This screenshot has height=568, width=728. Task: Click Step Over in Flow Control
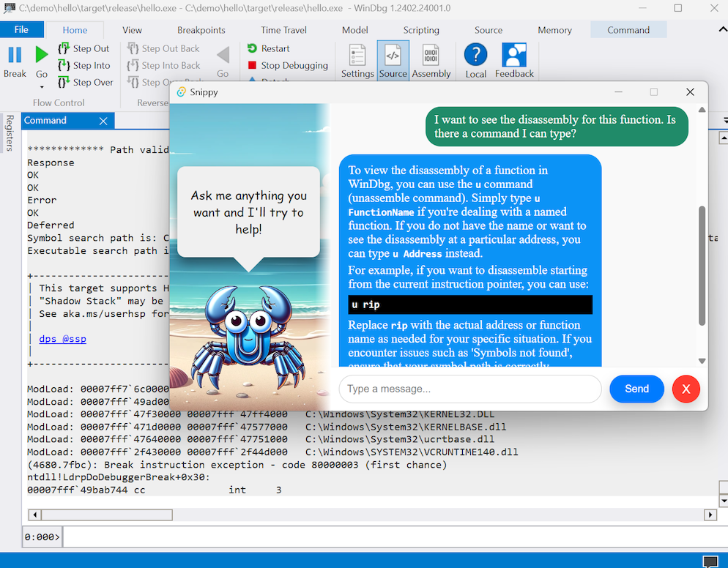(86, 82)
